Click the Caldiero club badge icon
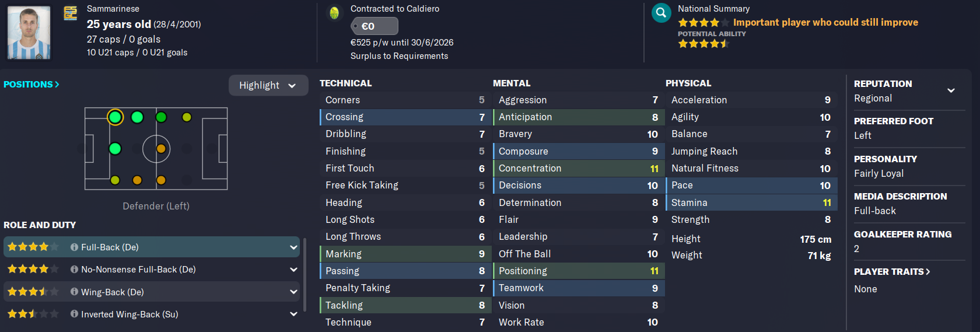 point(334,13)
